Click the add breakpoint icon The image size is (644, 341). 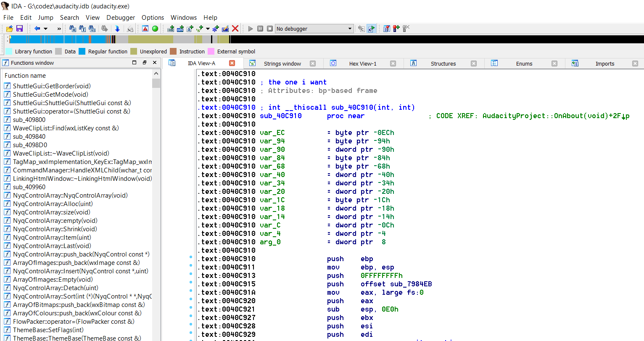396,29
